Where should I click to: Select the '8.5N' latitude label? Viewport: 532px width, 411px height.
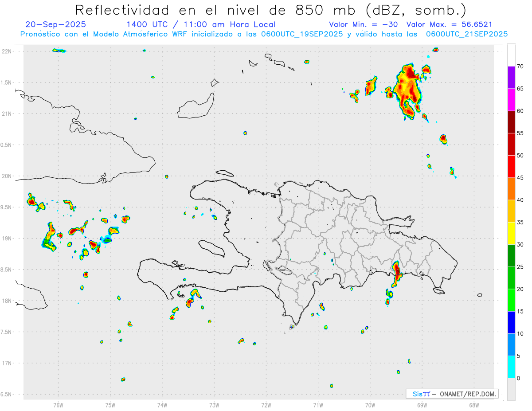click(7, 270)
